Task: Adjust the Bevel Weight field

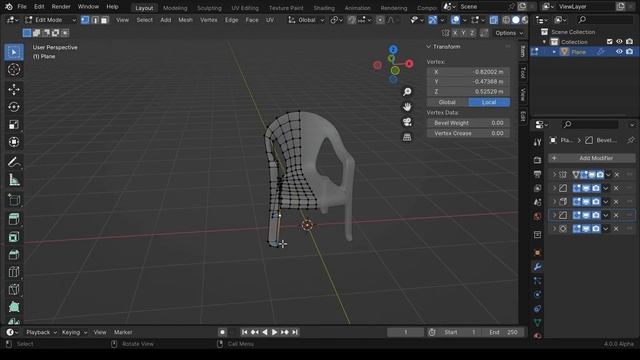Action: [x=468, y=123]
